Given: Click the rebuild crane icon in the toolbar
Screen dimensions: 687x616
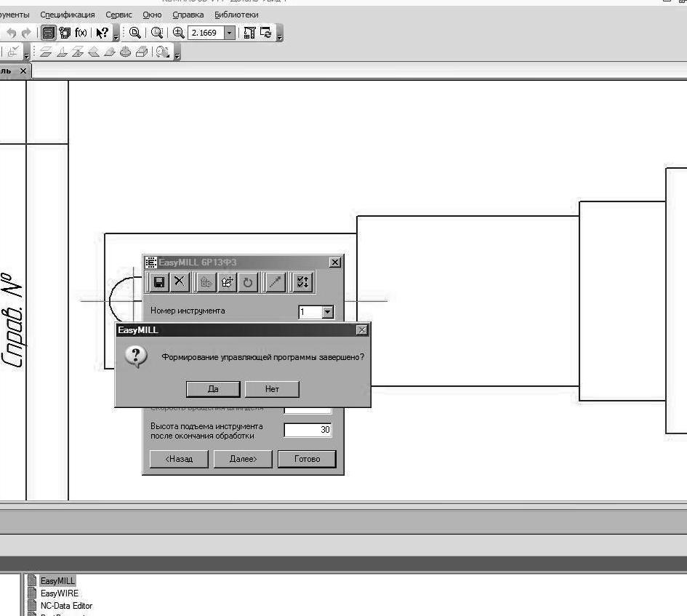Looking at the screenshot, I should pos(250,33).
